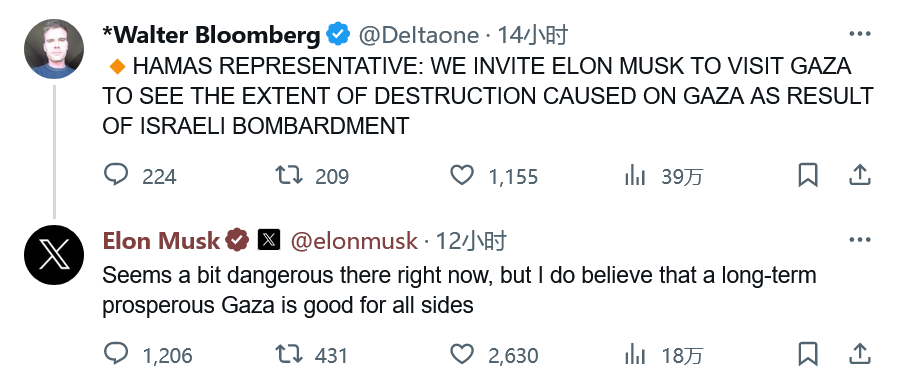View analytics showing 39万 views

[x=635, y=176]
